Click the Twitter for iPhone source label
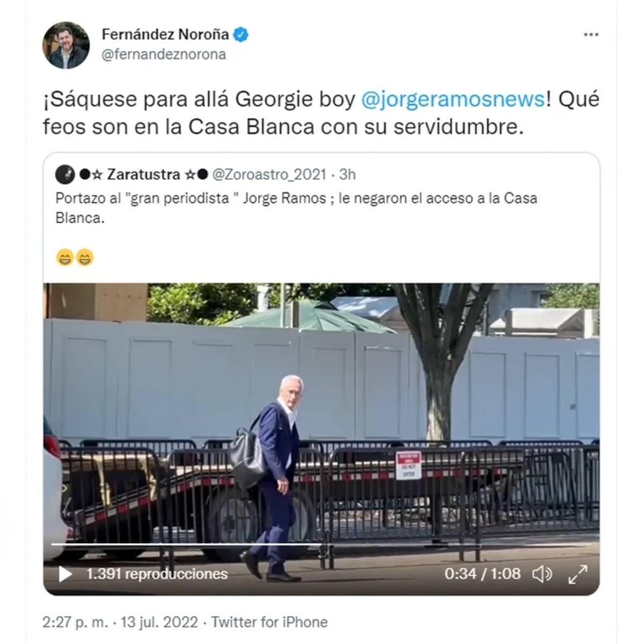The height and width of the screenshot is (644, 644). [269, 622]
